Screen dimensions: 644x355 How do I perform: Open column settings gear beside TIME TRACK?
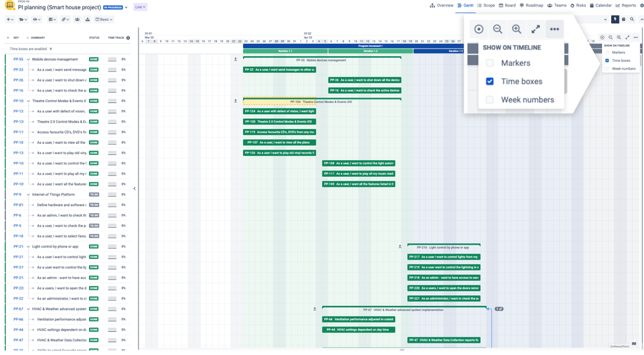[128, 38]
